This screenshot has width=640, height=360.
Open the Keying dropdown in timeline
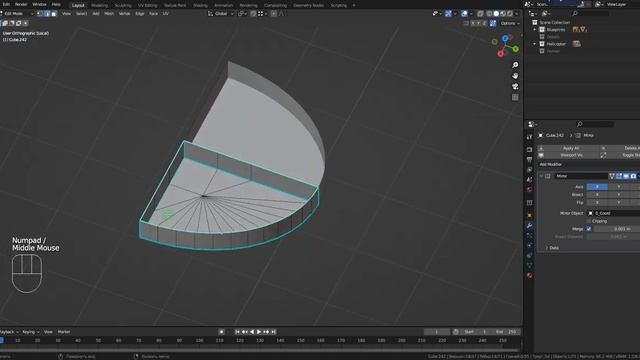click(30, 332)
